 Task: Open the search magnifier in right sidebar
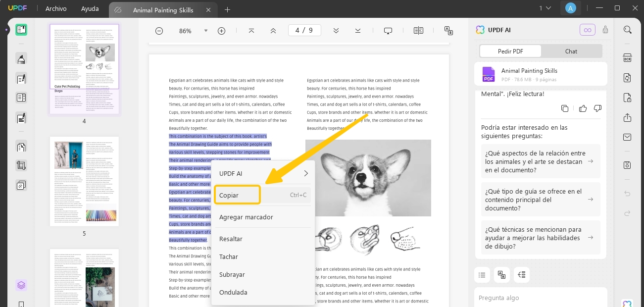coord(628,30)
